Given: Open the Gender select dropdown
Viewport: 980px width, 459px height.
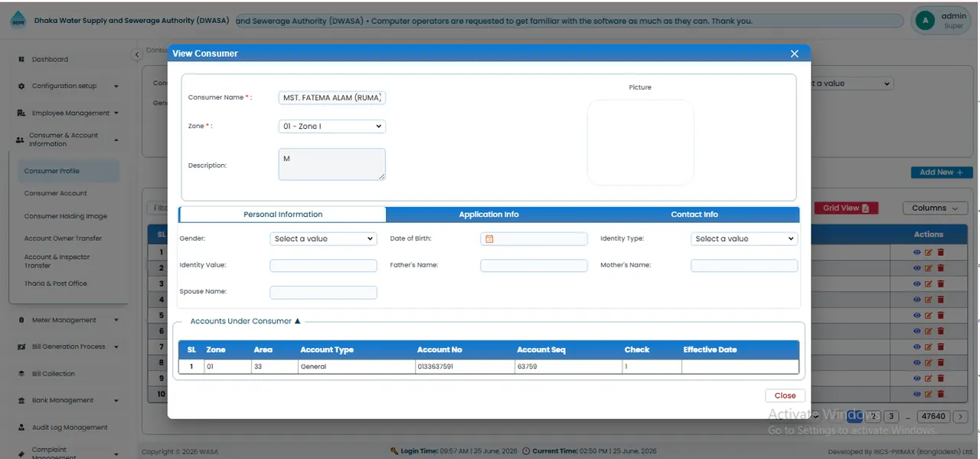Looking at the screenshot, I should [x=323, y=239].
